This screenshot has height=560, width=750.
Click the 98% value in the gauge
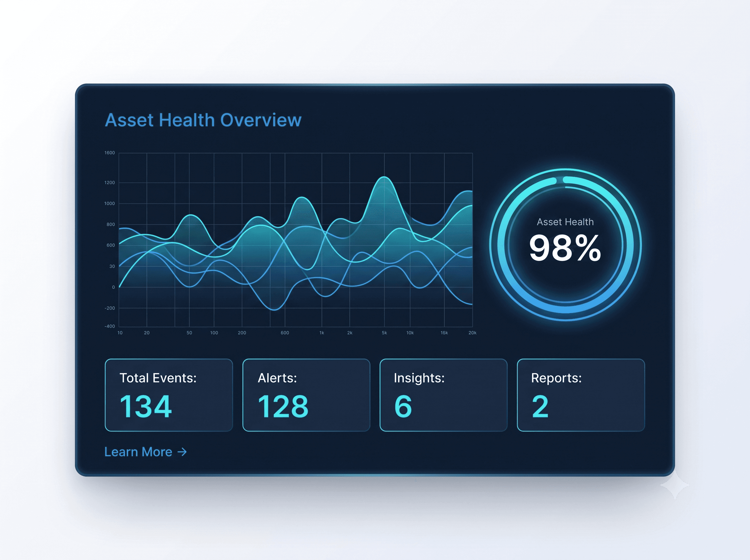point(565,248)
